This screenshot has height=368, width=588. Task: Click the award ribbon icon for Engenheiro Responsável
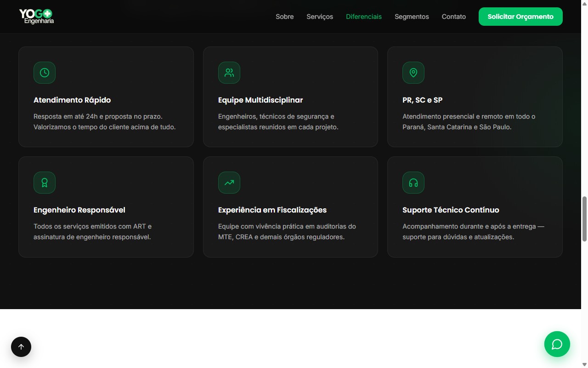click(45, 183)
